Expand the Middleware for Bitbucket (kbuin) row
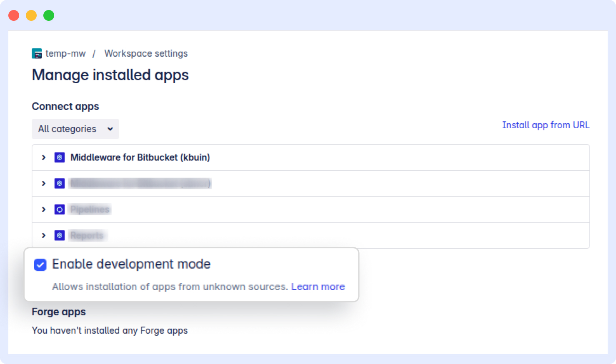 pyautogui.click(x=44, y=157)
